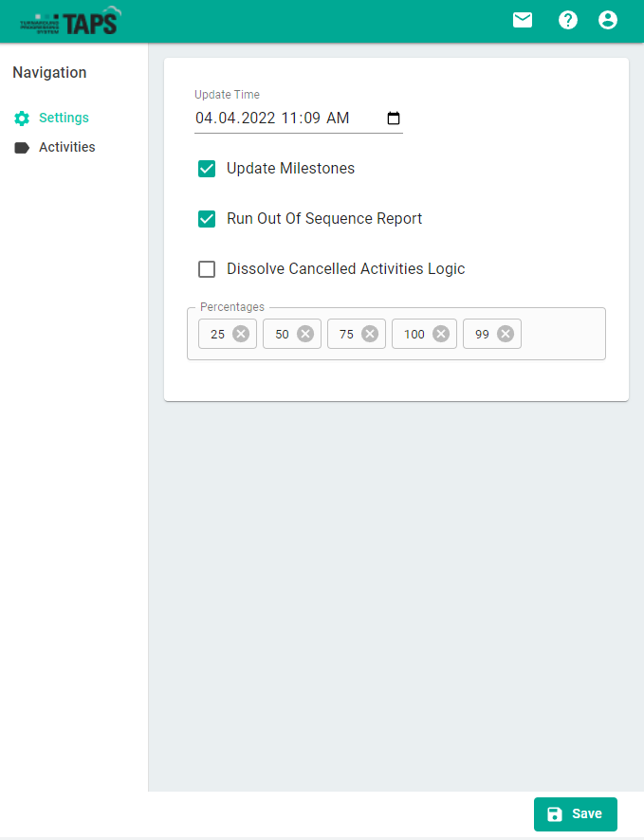Click the Update Time date field

tap(275, 119)
